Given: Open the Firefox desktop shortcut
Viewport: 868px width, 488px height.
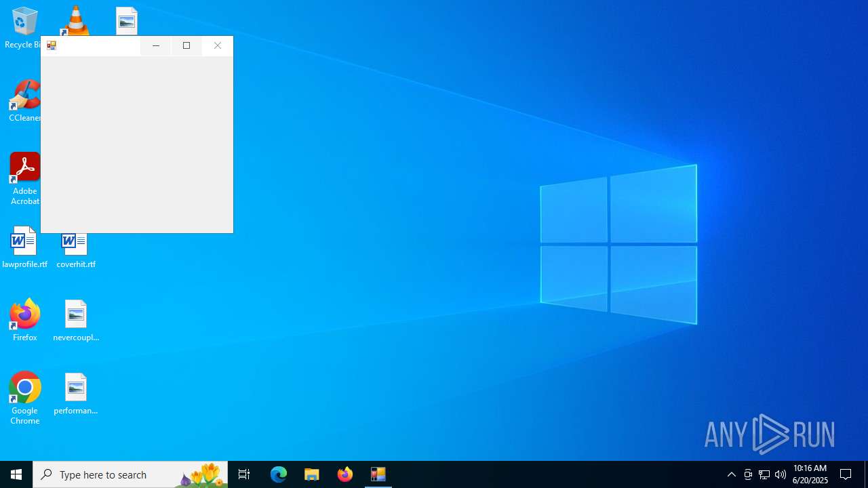Looking at the screenshot, I should click(x=24, y=319).
